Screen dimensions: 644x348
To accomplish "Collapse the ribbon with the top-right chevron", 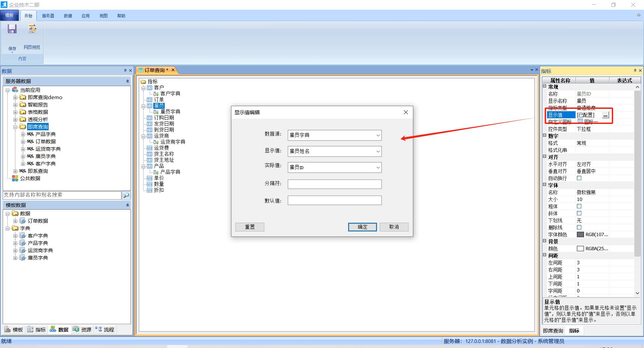I will click(639, 15).
